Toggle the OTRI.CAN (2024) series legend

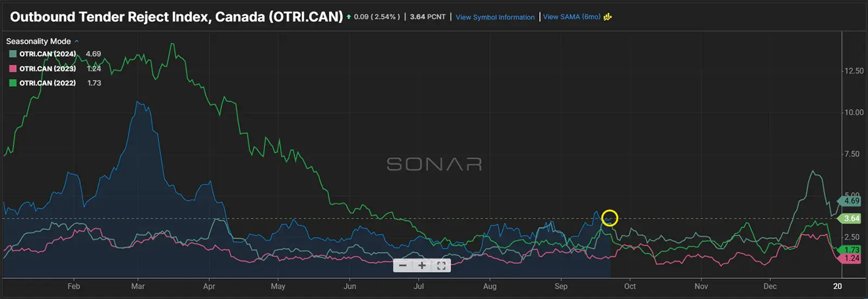click(48, 54)
